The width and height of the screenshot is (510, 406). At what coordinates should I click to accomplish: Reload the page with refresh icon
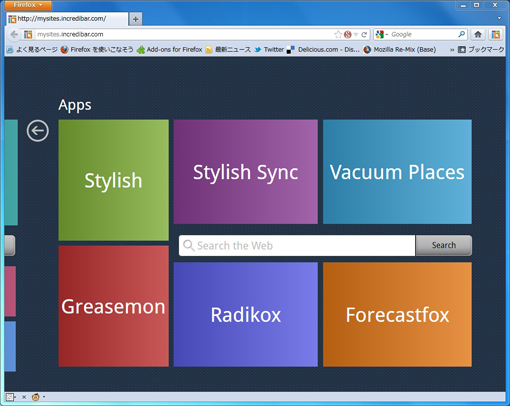[x=364, y=34]
